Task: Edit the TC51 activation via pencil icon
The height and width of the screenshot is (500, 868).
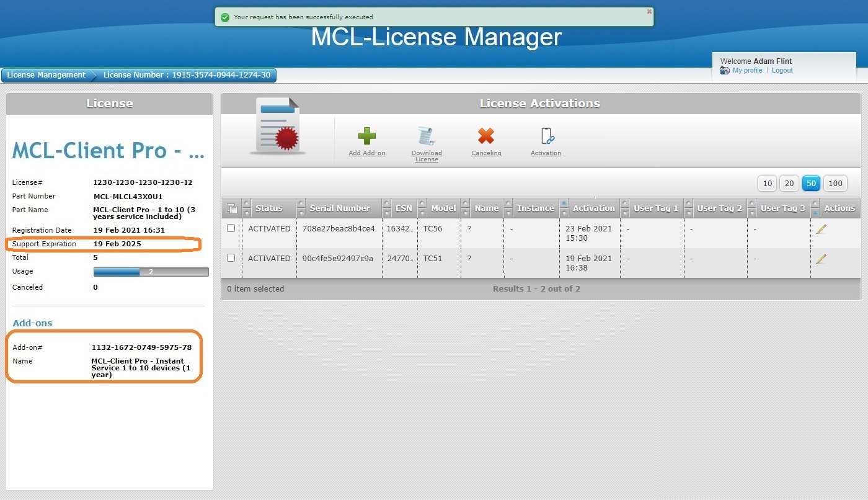Action: [821, 259]
